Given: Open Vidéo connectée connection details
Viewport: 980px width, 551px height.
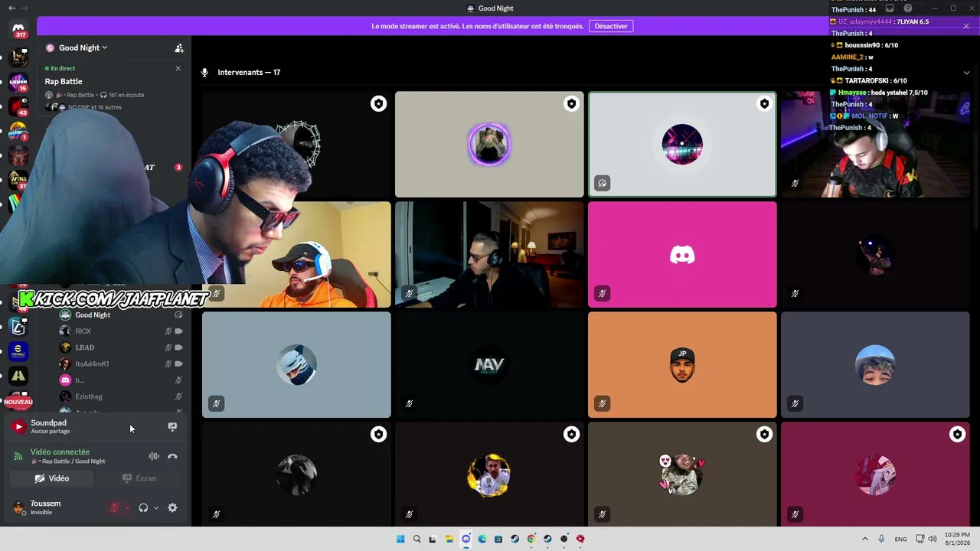Looking at the screenshot, I should [60, 452].
